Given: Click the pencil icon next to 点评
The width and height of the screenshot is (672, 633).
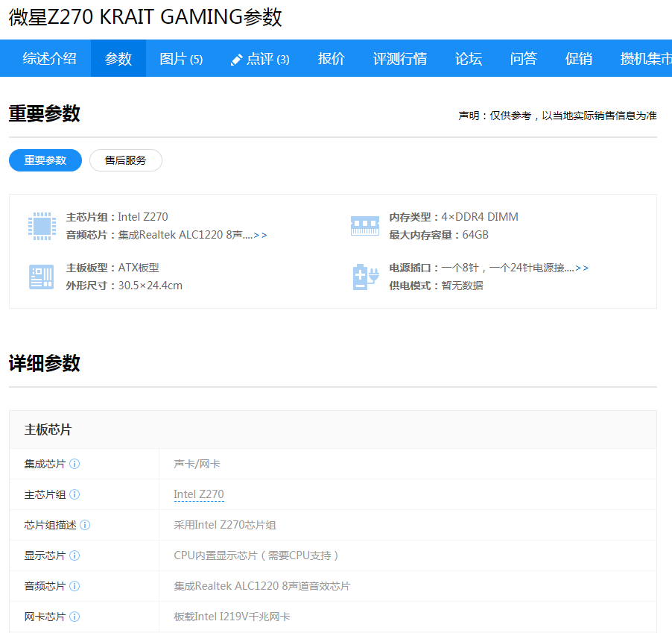Looking at the screenshot, I should (236, 60).
